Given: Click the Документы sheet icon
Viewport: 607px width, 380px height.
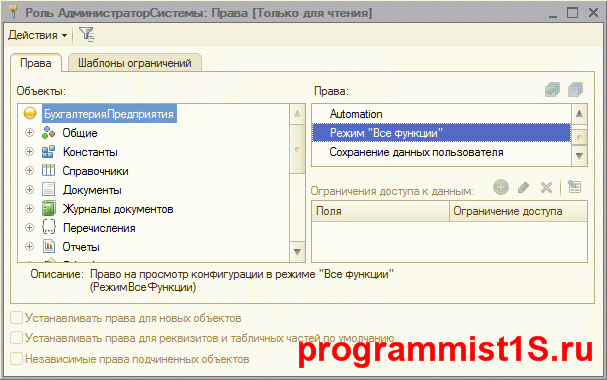Looking at the screenshot, I should [x=48, y=190].
